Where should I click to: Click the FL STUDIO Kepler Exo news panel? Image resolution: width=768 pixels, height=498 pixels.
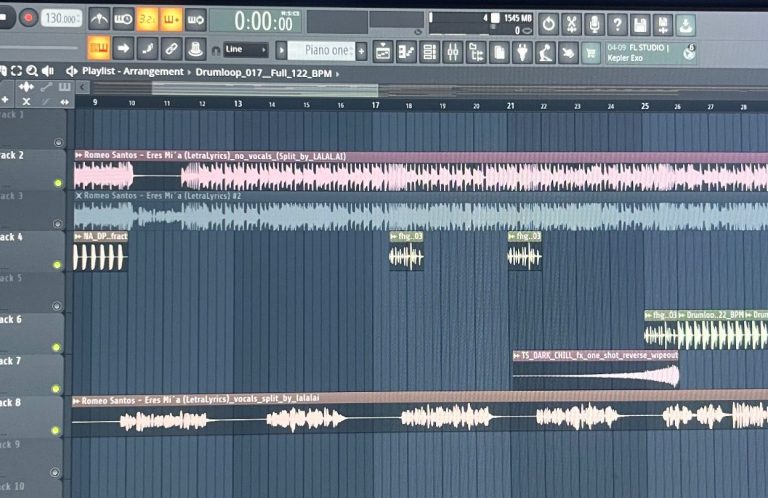click(x=650, y=53)
